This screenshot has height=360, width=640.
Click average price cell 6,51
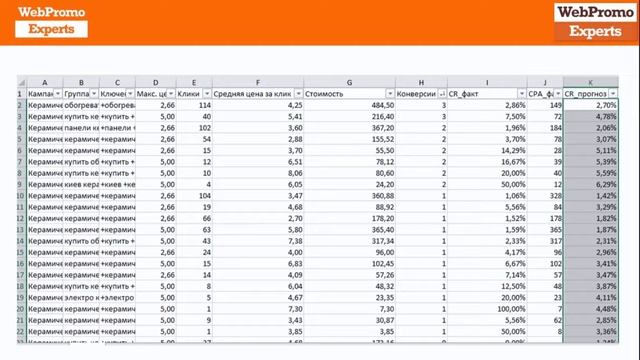[258, 162]
